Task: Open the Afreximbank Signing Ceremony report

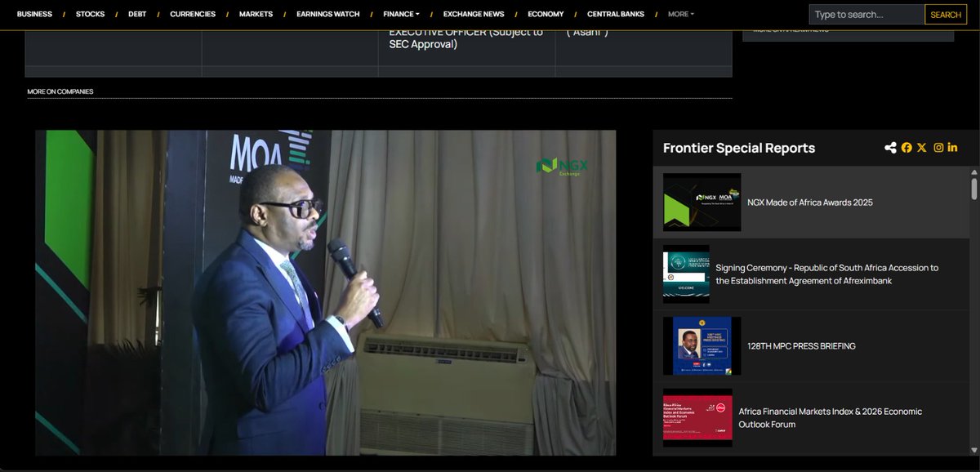Action: pyautogui.click(x=827, y=274)
